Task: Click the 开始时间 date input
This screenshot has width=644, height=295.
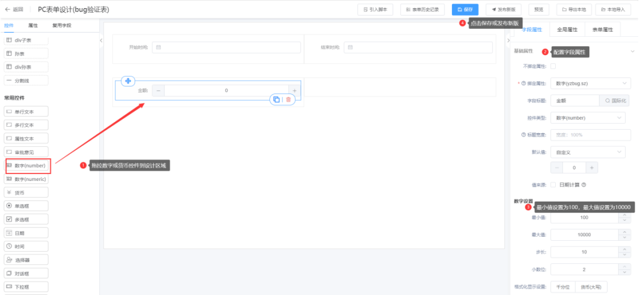Action: pyautogui.click(x=227, y=48)
